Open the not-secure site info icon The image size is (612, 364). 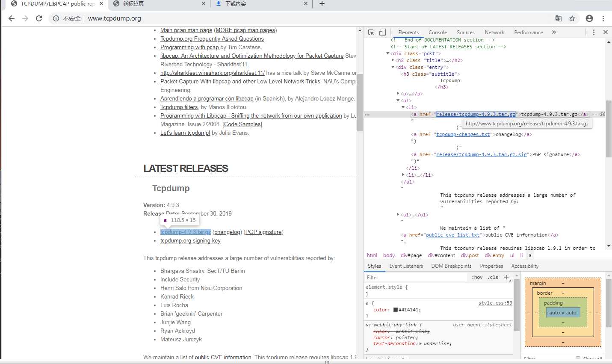point(56,18)
